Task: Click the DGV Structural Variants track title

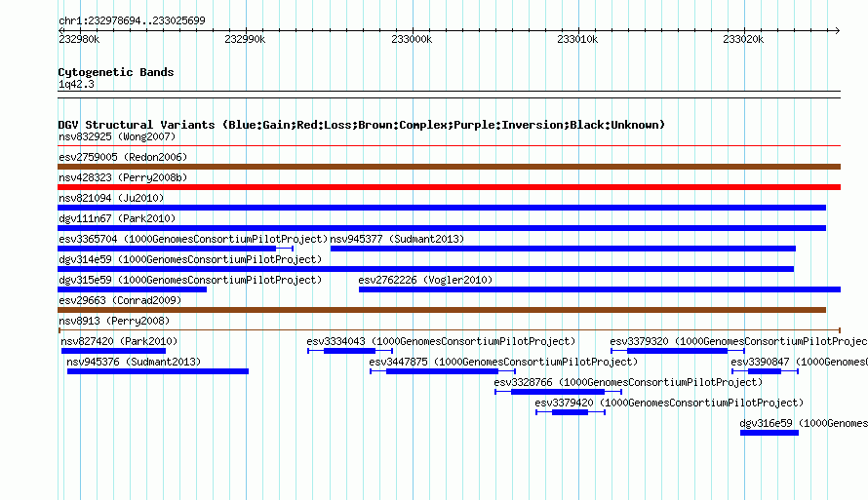Action: [x=362, y=125]
